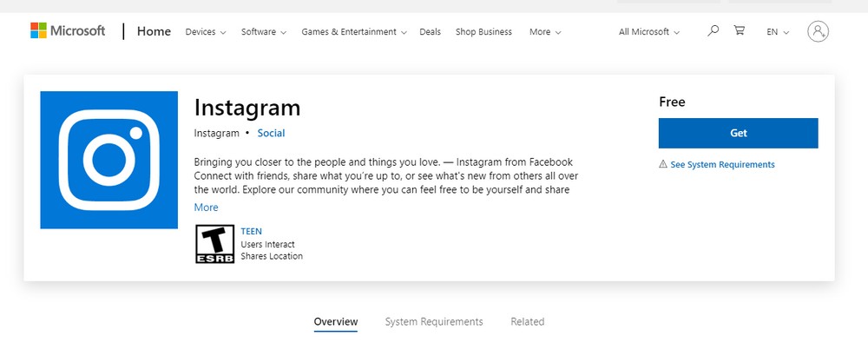Open the TEEN rating link
This screenshot has height=356, width=868.
pos(252,232)
